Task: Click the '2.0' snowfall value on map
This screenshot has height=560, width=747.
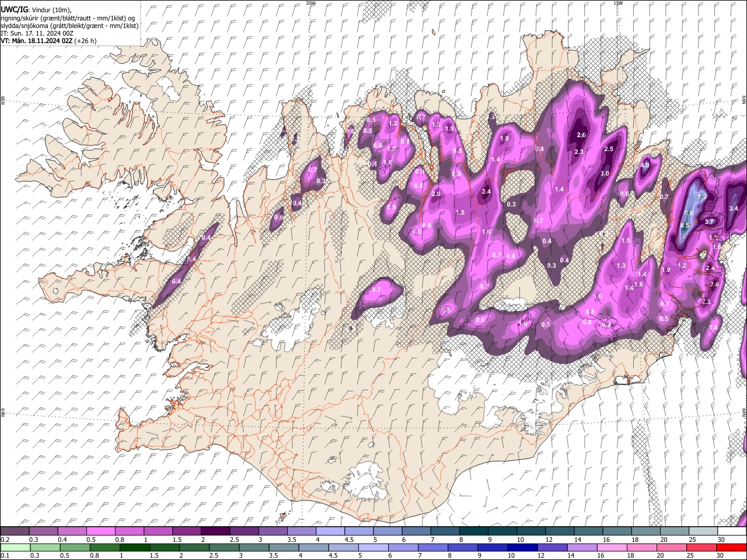Action: pyautogui.click(x=436, y=194)
